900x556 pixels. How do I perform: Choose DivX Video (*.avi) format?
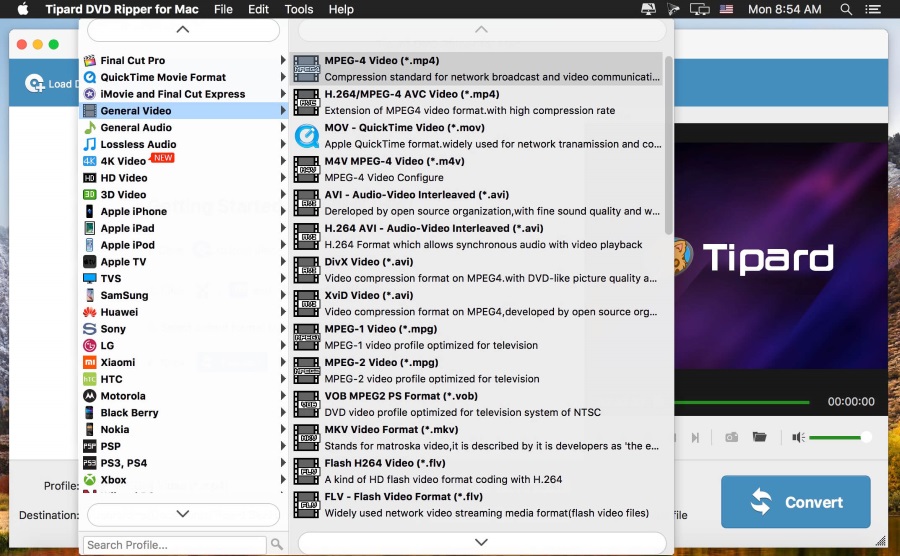coord(478,270)
